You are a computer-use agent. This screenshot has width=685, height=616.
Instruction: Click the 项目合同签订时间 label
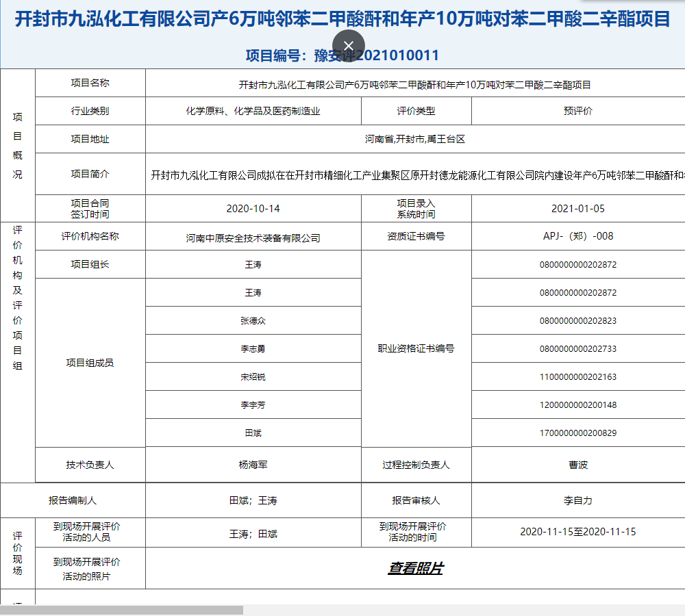(x=90, y=209)
